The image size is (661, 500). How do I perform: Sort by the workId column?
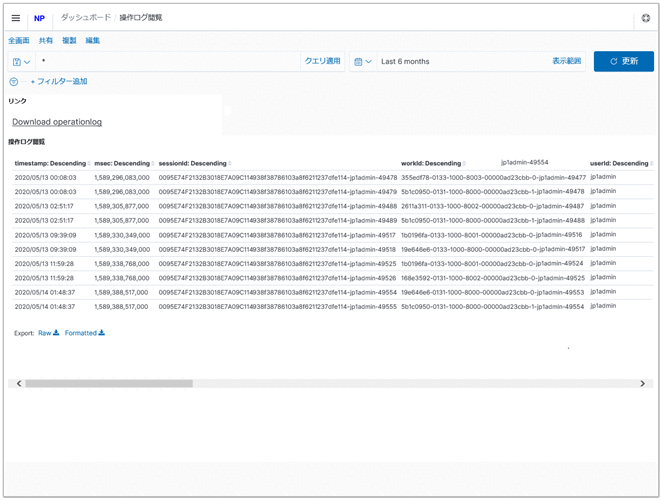(433, 163)
